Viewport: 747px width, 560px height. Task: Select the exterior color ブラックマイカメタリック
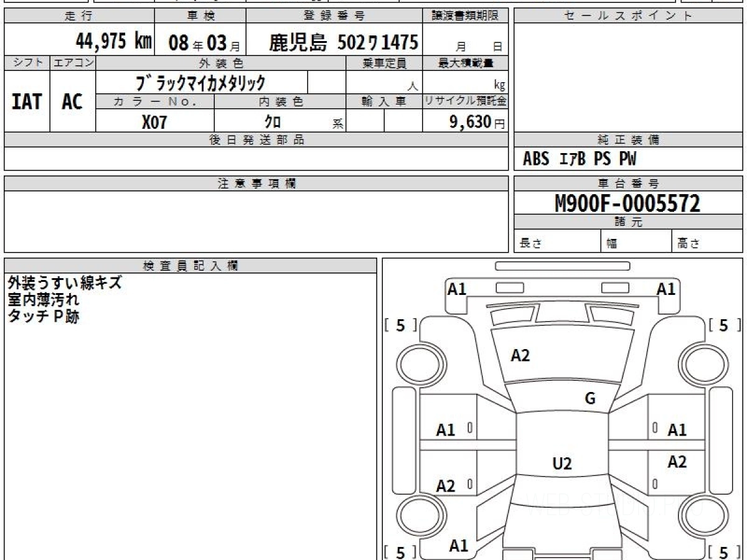(200, 82)
